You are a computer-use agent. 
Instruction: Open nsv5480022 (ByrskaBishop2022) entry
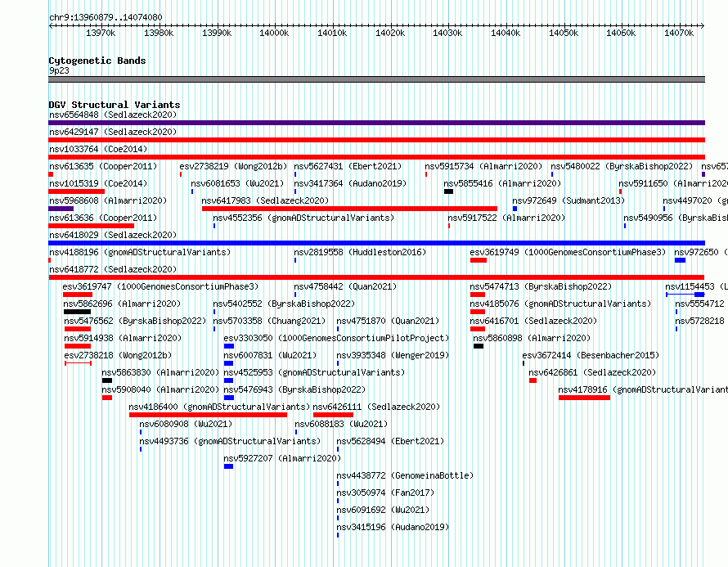pos(622,166)
